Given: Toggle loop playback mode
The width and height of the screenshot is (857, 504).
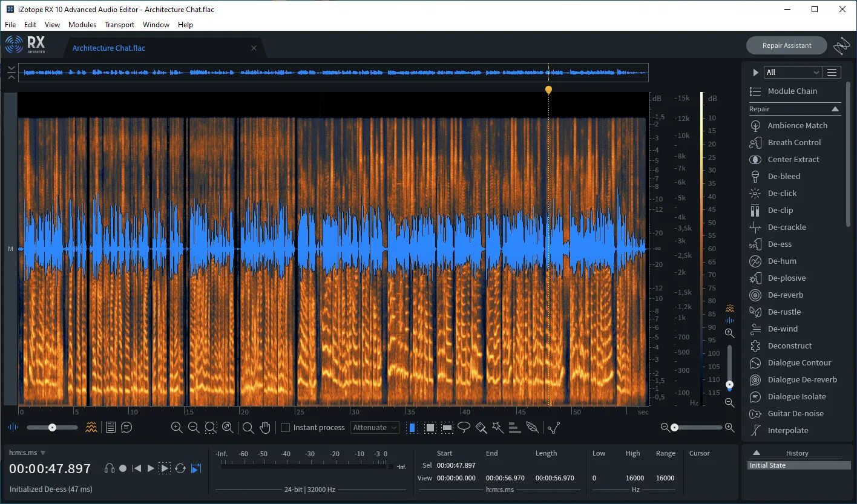Looking at the screenshot, I should click(180, 468).
